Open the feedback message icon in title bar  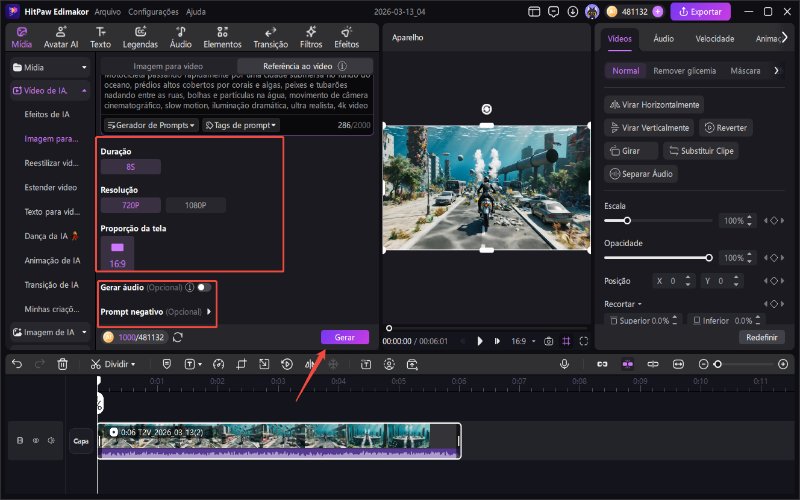tap(553, 11)
